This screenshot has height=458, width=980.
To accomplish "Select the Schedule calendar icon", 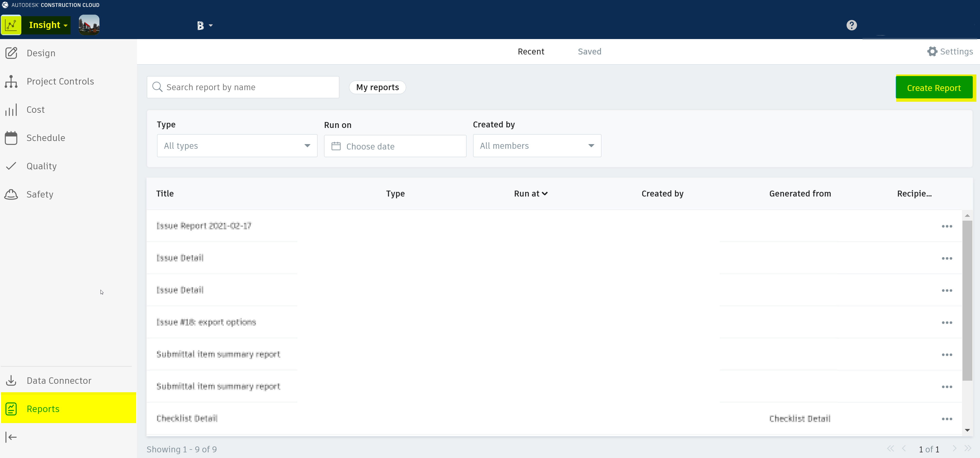I will coord(11,138).
